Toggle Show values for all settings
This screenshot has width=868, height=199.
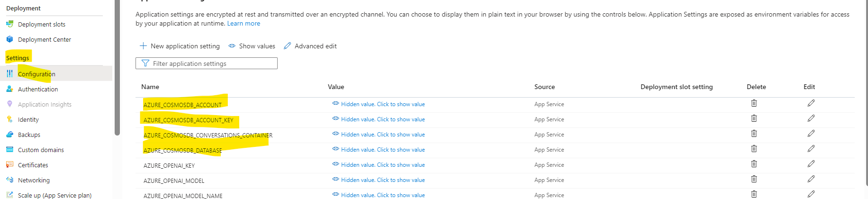point(252,46)
